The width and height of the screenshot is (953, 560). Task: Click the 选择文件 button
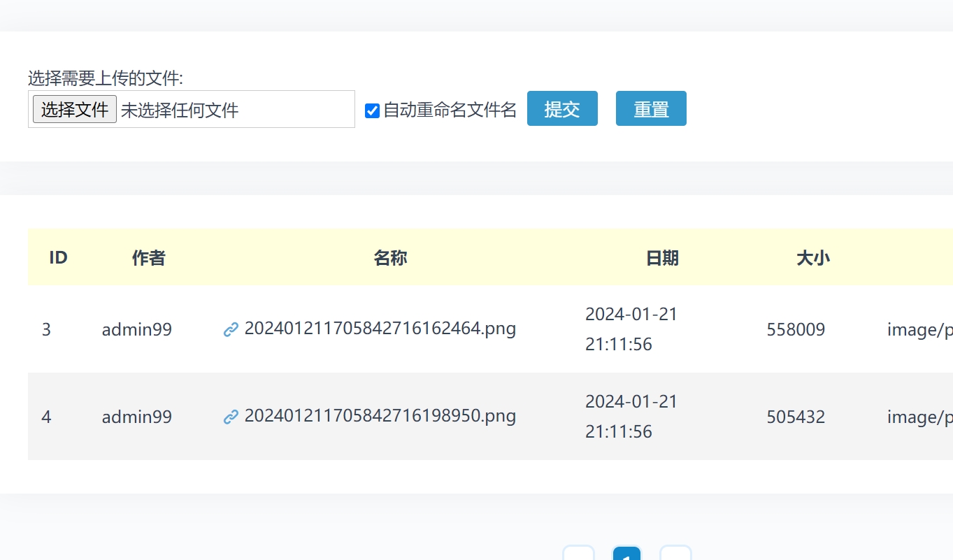(75, 109)
